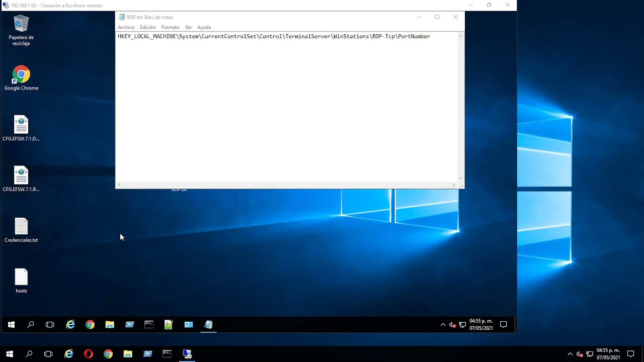Click muted volume icon in local tray

coord(580,354)
